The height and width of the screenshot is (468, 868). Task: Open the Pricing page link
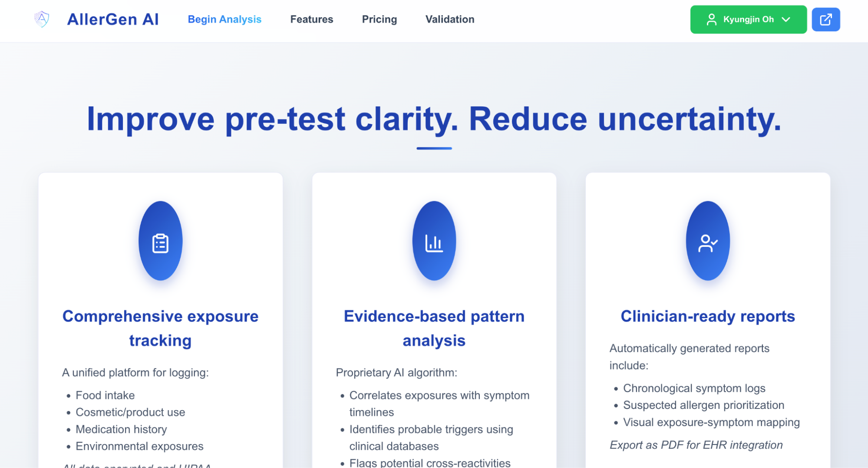380,20
